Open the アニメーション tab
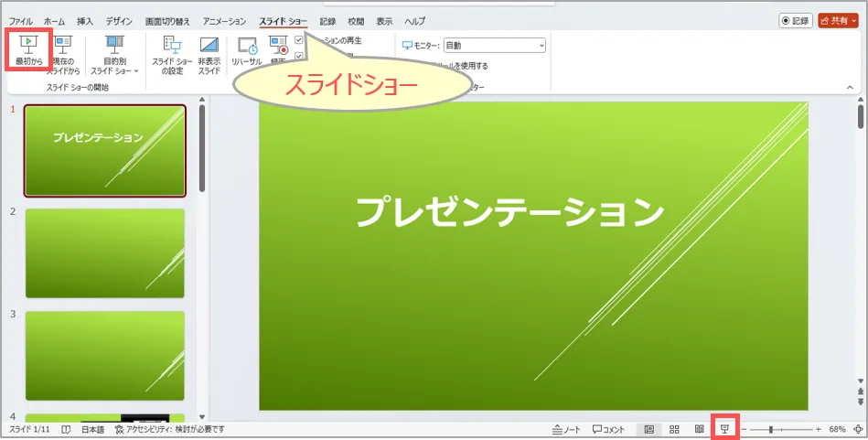 (x=224, y=21)
